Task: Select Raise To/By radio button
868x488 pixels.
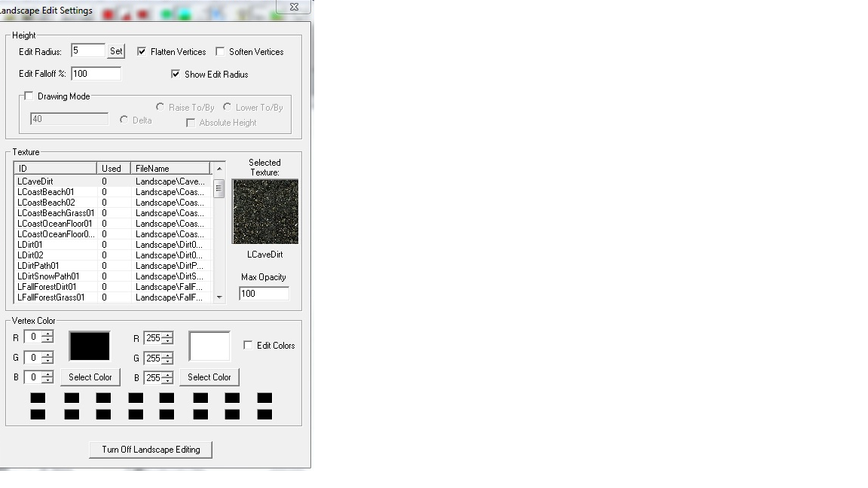Action: 160,107
